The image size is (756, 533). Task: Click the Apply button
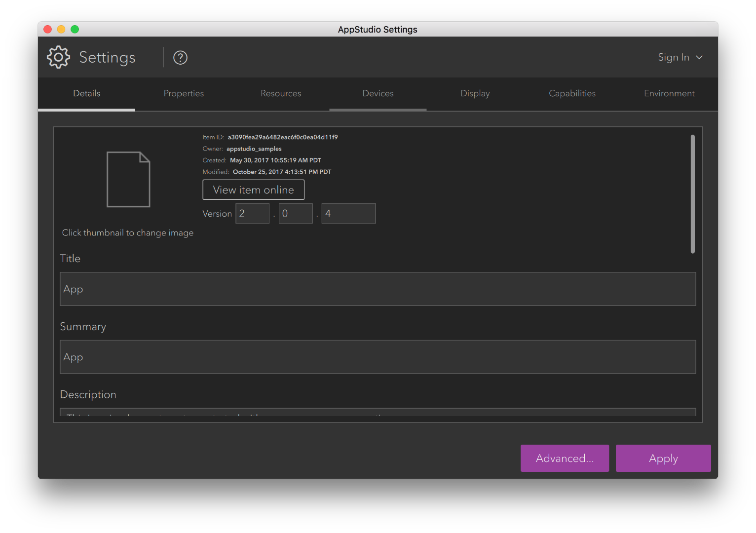(x=663, y=458)
